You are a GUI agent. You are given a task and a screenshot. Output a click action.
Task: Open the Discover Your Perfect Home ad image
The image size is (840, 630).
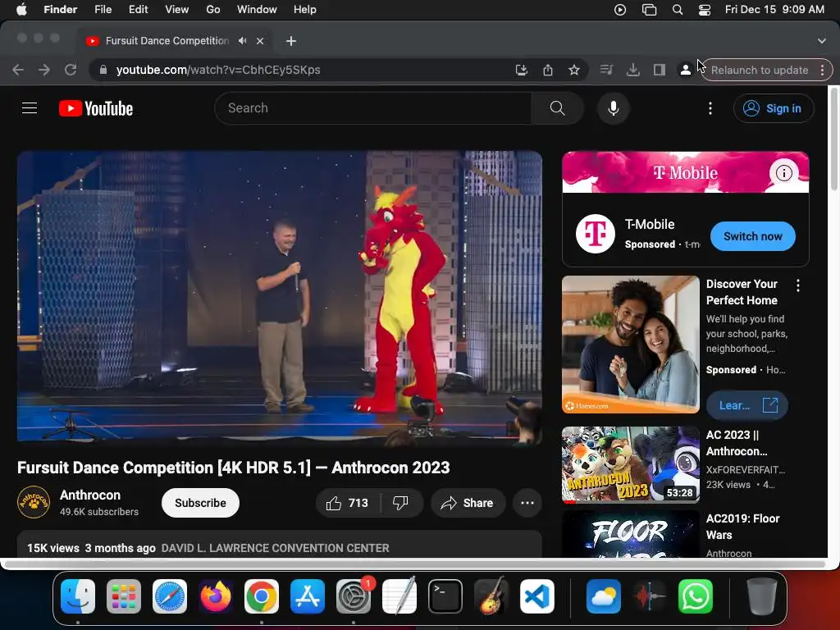click(x=631, y=345)
